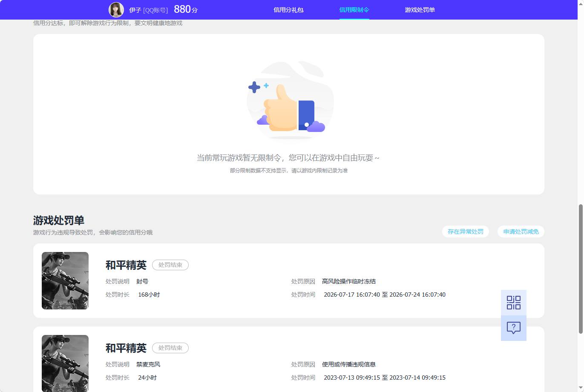The width and height of the screenshot is (584, 392).
Task: Click the 使用或传播违规信息 penalty reason
Action: 349,364
